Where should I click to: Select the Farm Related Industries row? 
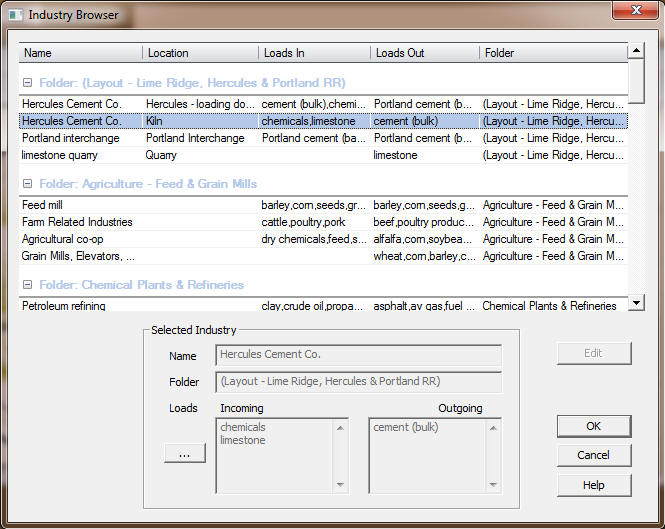point(323,222)
